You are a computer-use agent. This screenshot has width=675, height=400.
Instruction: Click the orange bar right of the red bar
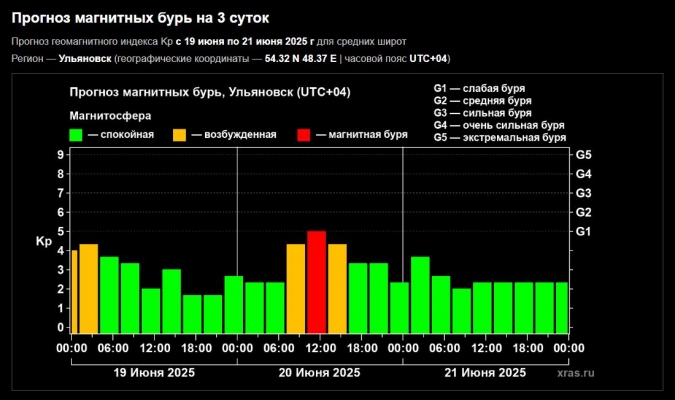click(x=337, y=289)
